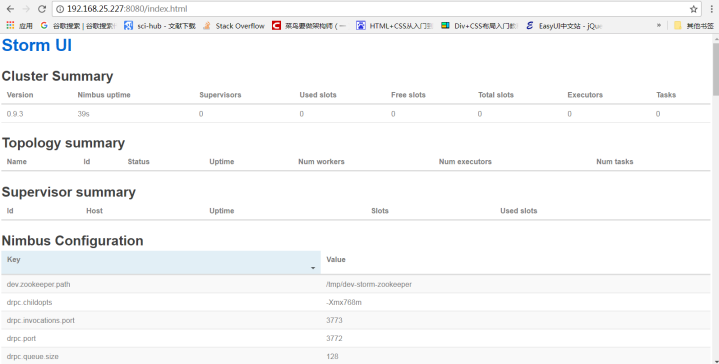
Task: Sort supervisors by Used slots header
Action: point(519,210)
